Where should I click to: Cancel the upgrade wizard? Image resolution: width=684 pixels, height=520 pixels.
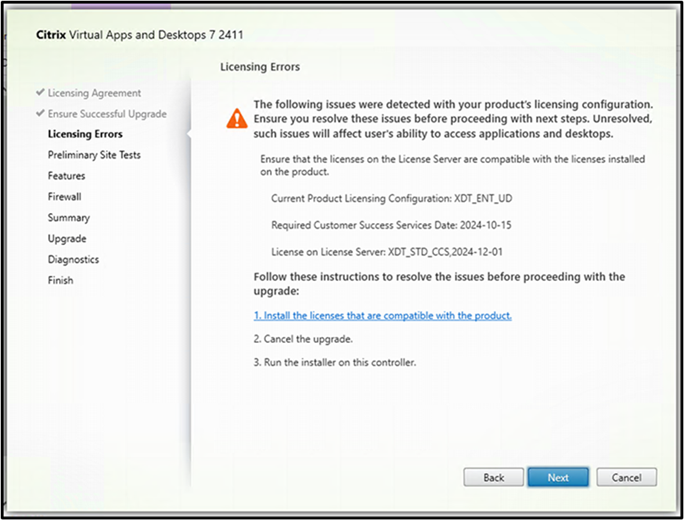(626, 477)
